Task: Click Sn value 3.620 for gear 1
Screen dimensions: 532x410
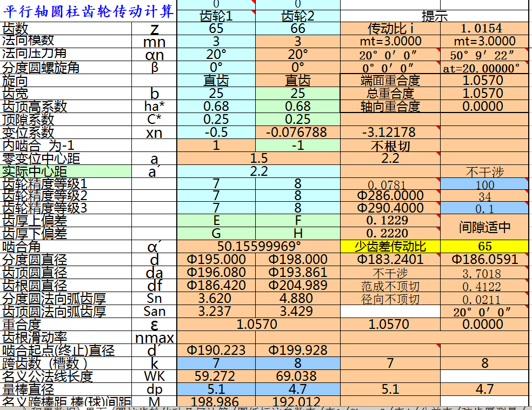Action: (216, 298)
